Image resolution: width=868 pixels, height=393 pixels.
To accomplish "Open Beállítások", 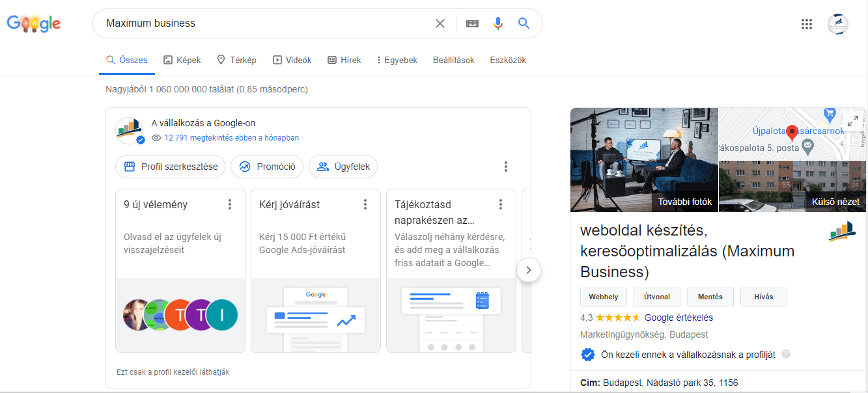I will coord(454,60).
